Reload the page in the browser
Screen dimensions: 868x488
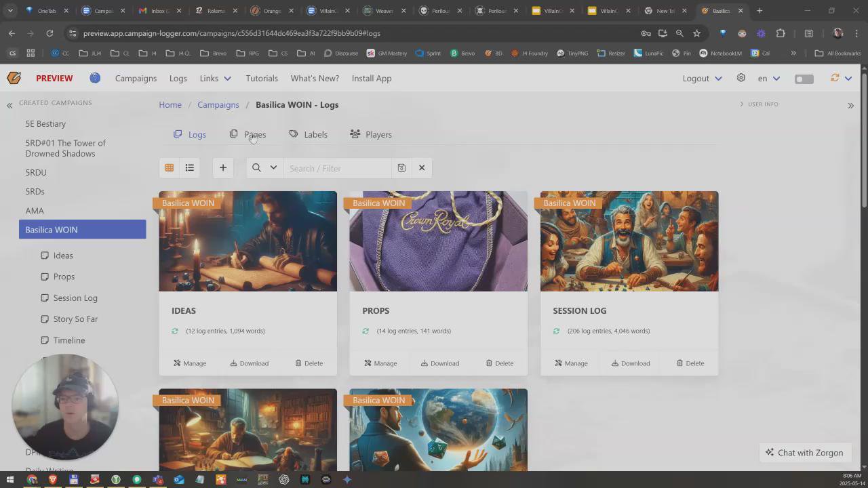tap(50, 33)
